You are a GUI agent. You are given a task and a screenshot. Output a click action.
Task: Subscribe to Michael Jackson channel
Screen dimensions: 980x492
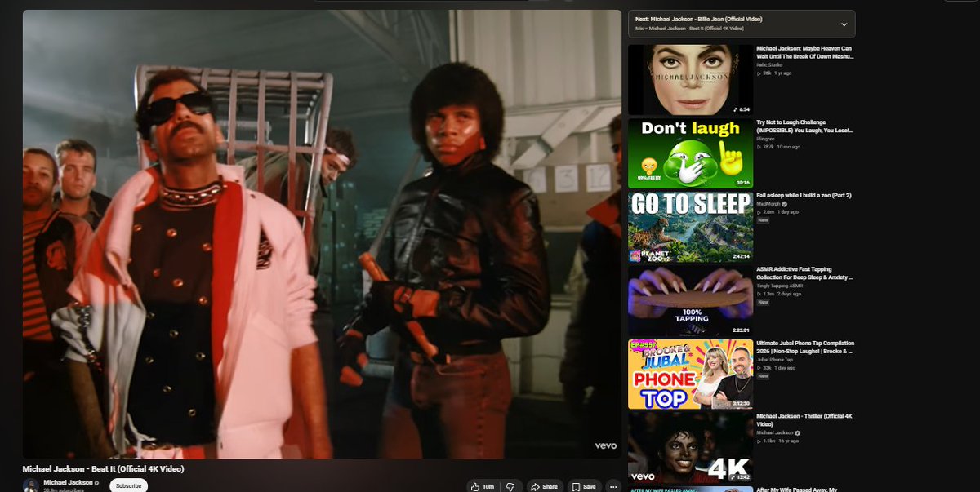(x=128, y=485)
